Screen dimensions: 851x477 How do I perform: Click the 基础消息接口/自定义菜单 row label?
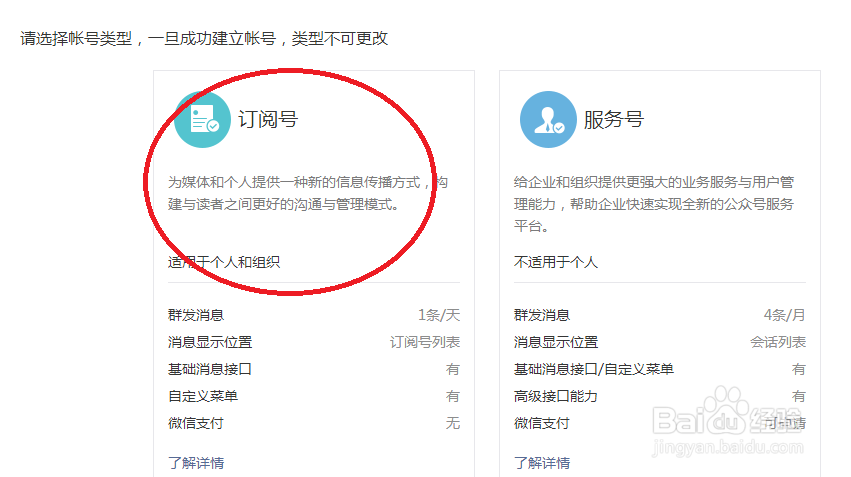594,369
